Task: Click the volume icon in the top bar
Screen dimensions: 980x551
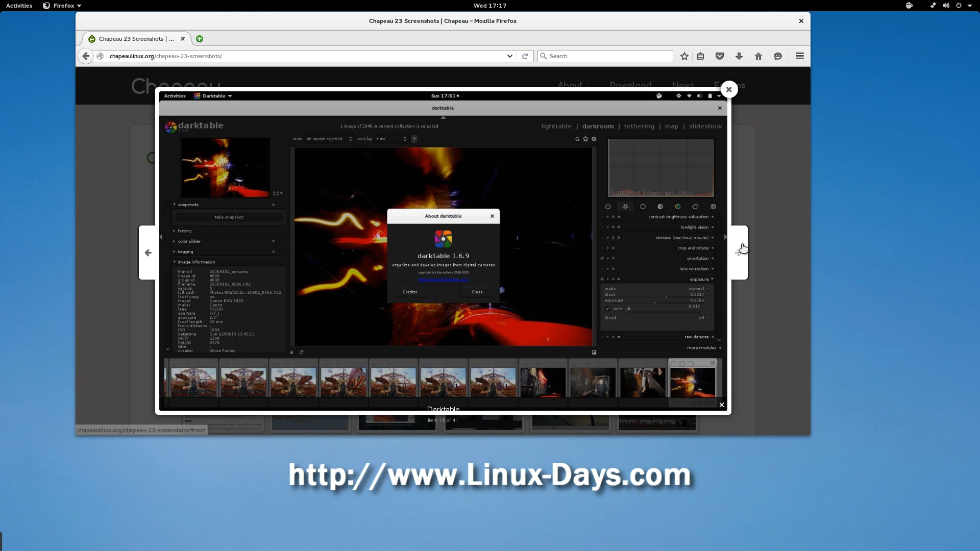Action: [x=946, y=6]
